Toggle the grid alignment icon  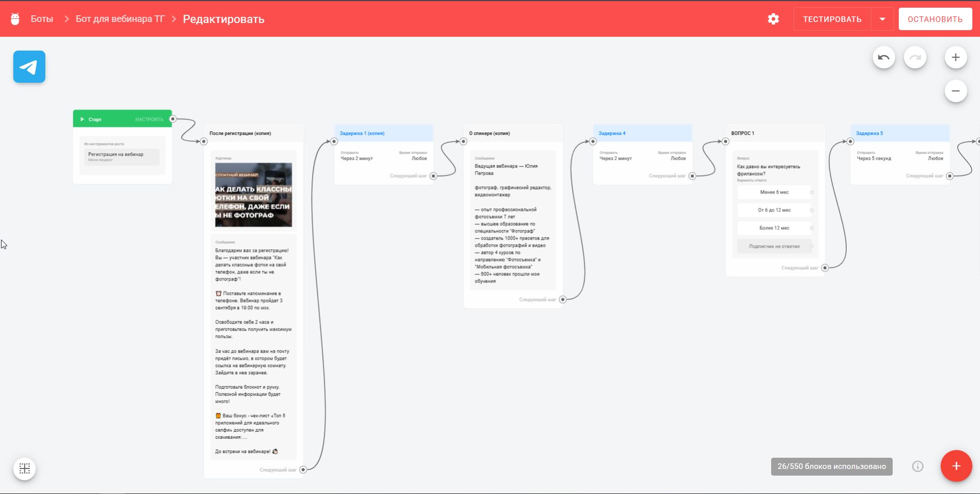click(25, 468)
